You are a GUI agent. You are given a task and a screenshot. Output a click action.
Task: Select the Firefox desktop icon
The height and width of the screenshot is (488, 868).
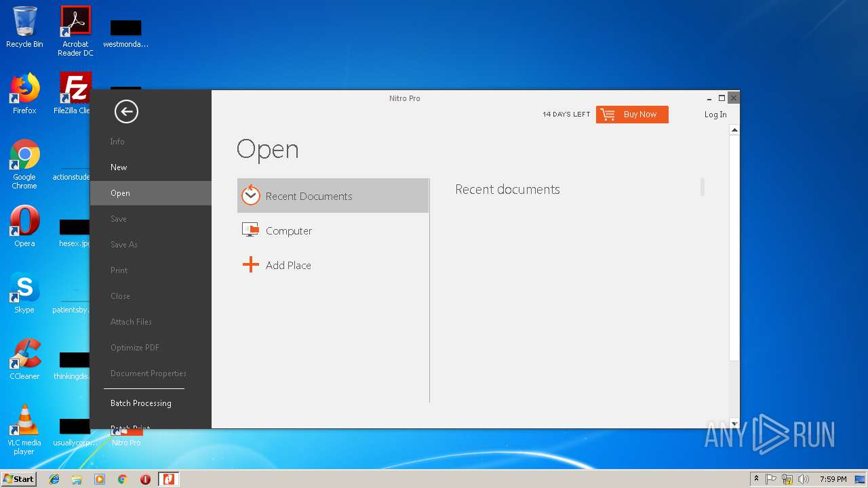24,94
